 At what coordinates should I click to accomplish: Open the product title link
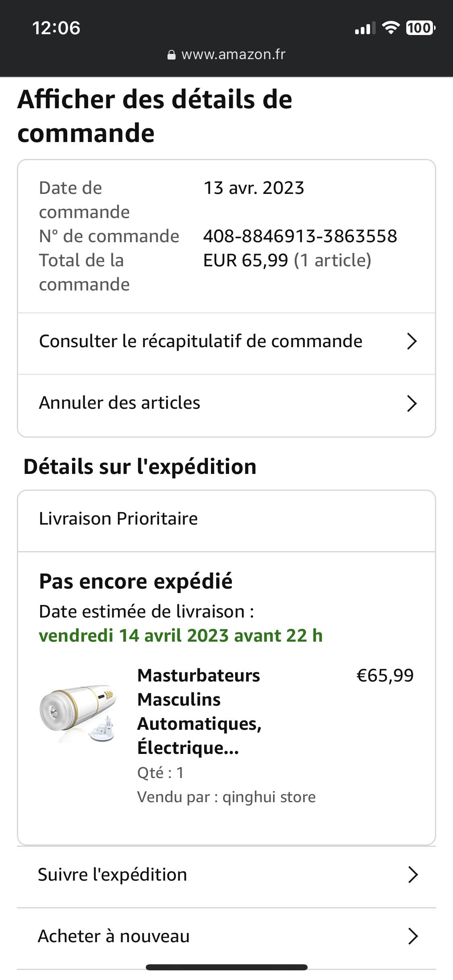click(199, 711)
